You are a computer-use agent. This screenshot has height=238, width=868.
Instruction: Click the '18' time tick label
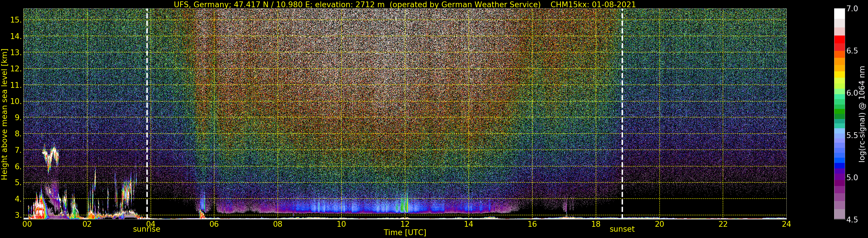596,224
